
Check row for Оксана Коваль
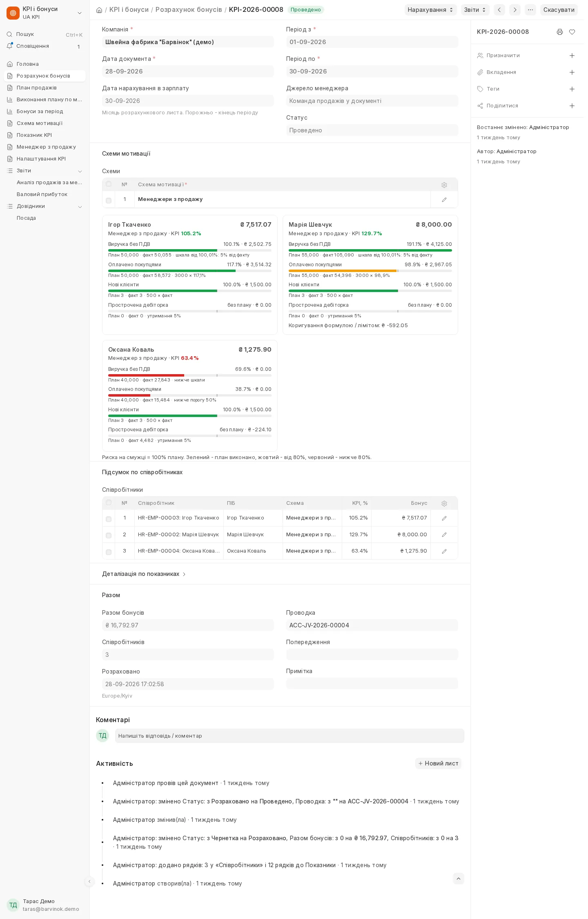[109, 552]
